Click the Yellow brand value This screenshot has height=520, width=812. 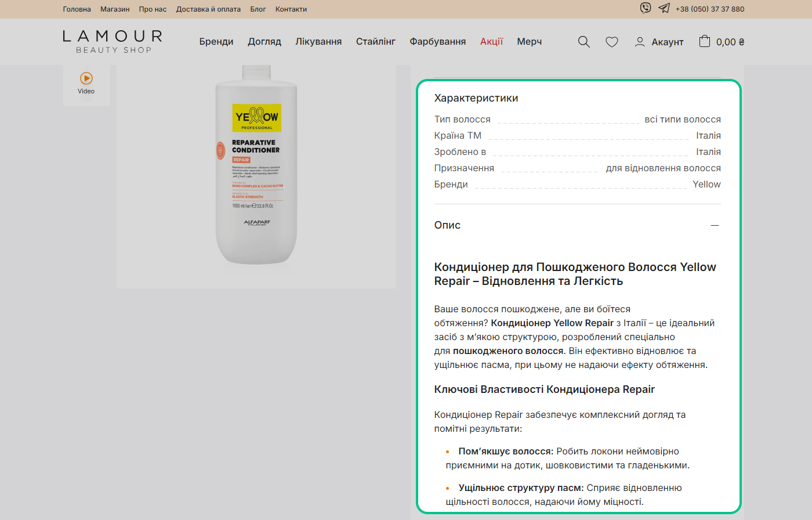click(x=706, y=185)
